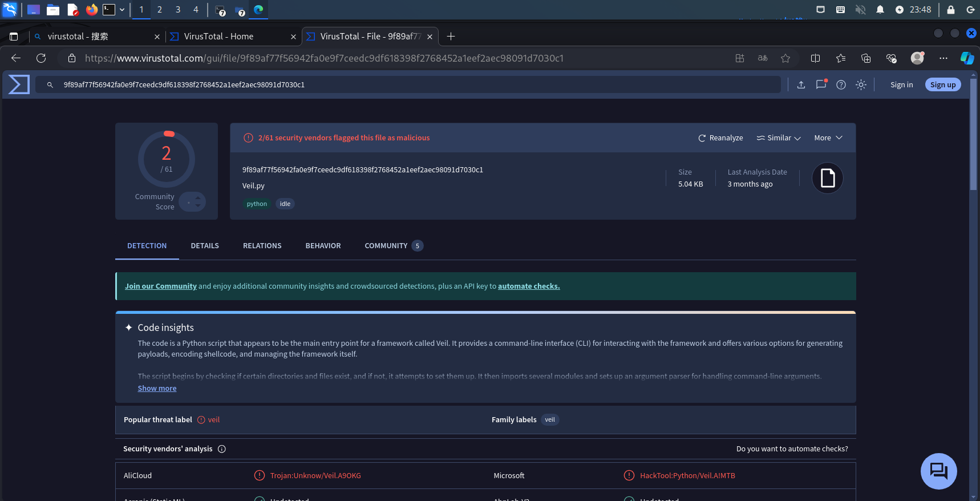This screenshot has height=501, width=980.
Task: Open the Copilot sidebar icon
Action: (967, 58)
